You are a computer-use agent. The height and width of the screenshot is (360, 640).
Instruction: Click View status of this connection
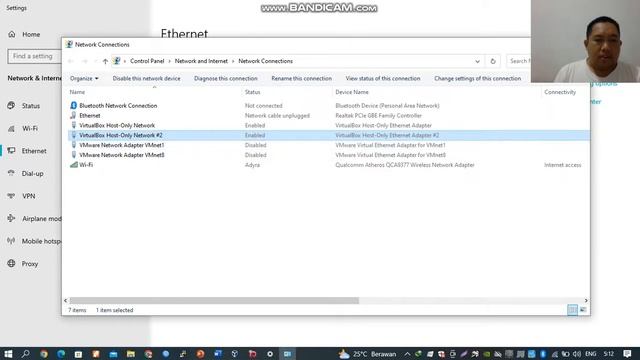(x=383, y=78)
